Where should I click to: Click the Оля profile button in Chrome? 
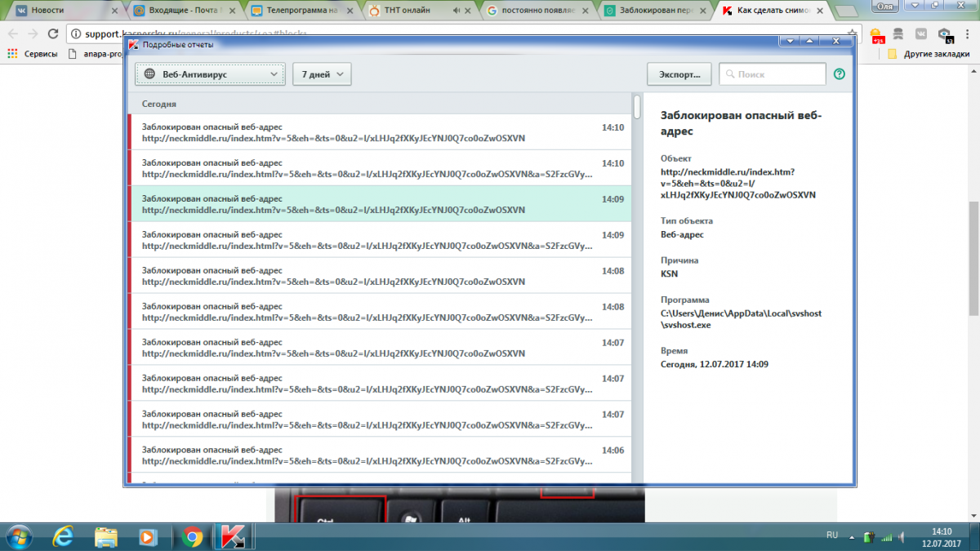click(884, 5)
